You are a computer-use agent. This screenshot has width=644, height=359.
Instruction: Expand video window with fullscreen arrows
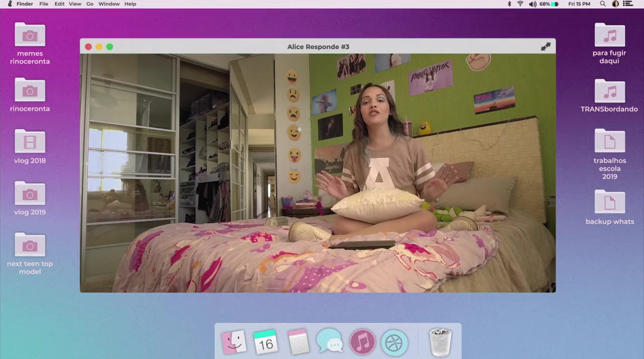coord(545,47)
